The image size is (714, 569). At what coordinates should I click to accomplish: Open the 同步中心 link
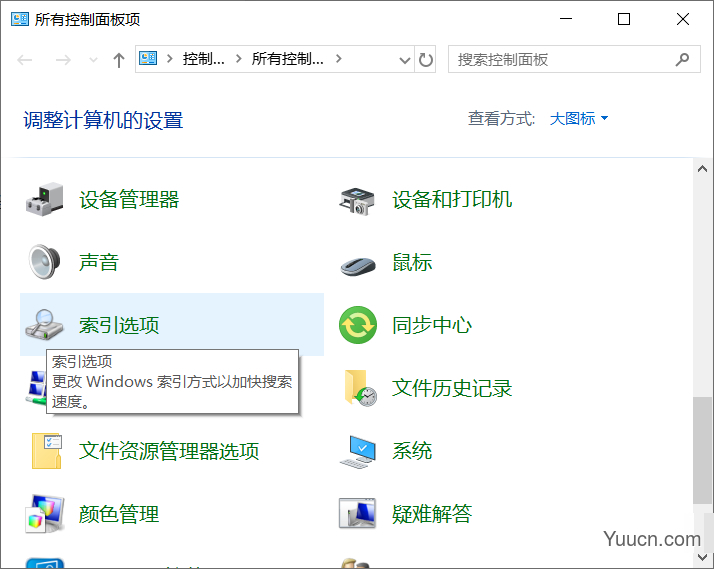click(x=432, y=325)
